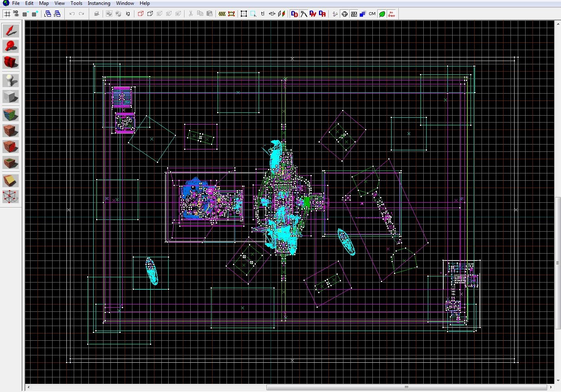Choose the Entity tool light bulb
Screen dimensions: 561x392
coord(11,80)
